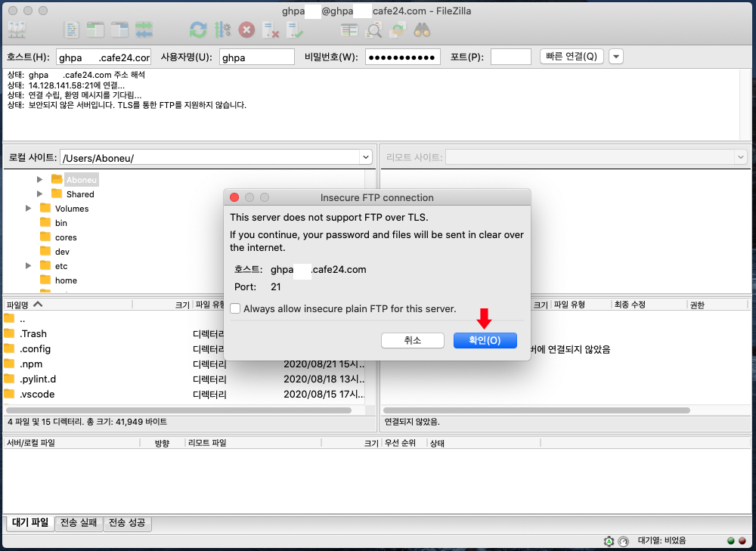The width and height of the screenshot is (756, 551).
Task: Select the bin folder in tree
Action: click(x=60, y=223)
